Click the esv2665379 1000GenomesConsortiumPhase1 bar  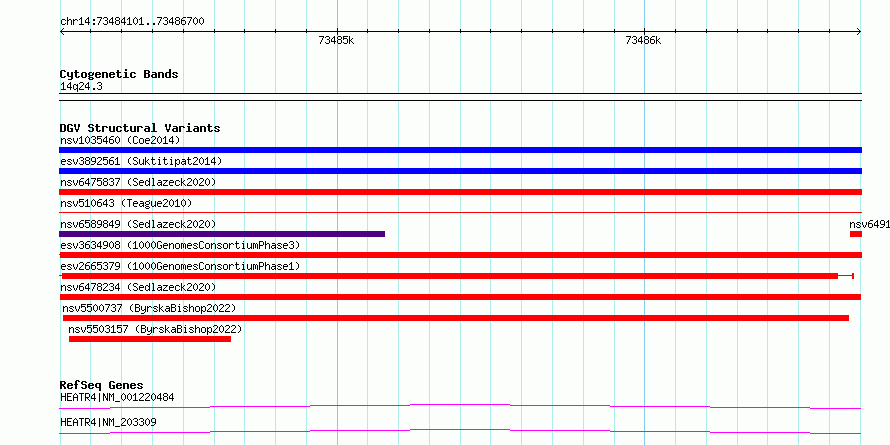tap(457, 276)
